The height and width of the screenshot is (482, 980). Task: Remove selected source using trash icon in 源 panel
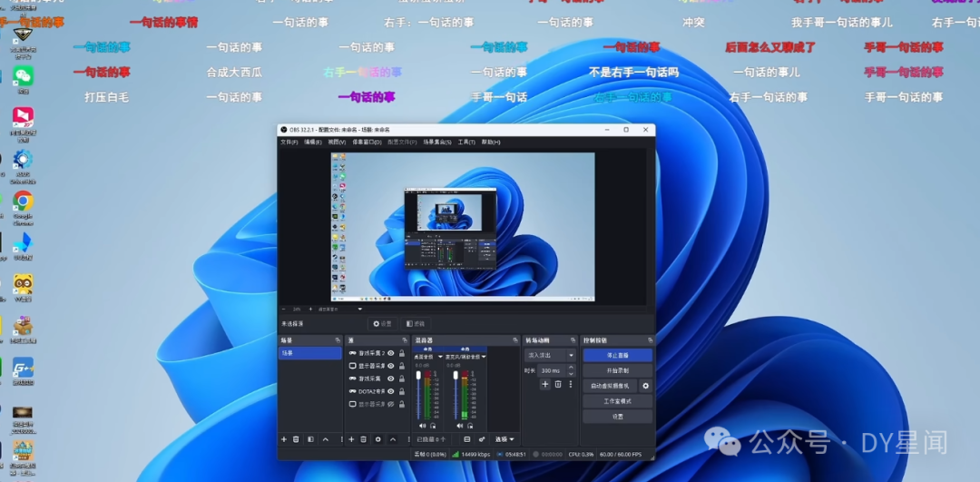(x=363, y=439)
